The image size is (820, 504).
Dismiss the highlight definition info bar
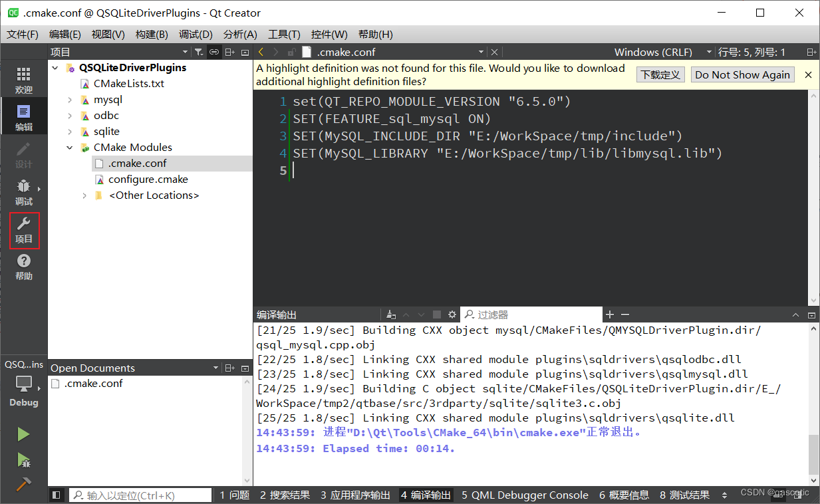coord(808,74)
